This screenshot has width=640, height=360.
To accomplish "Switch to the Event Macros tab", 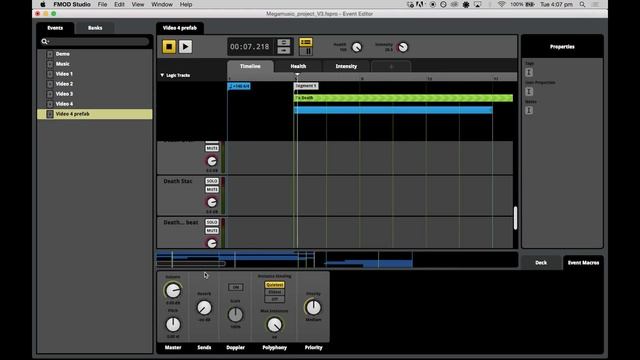I will (x=583, y=262).
